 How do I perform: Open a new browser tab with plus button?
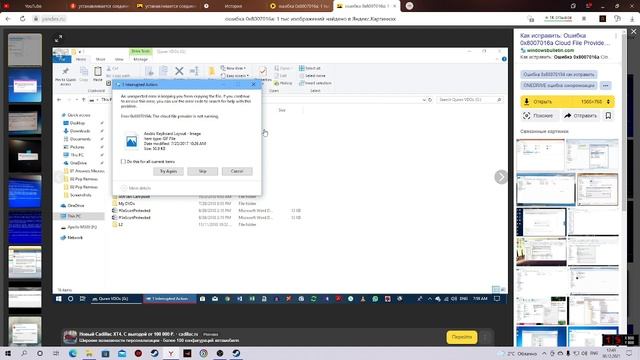409,6
